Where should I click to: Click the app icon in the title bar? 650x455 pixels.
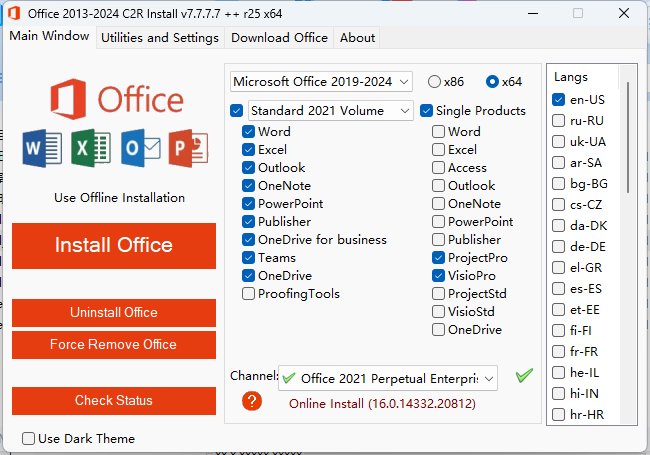[x=15, y=13]
